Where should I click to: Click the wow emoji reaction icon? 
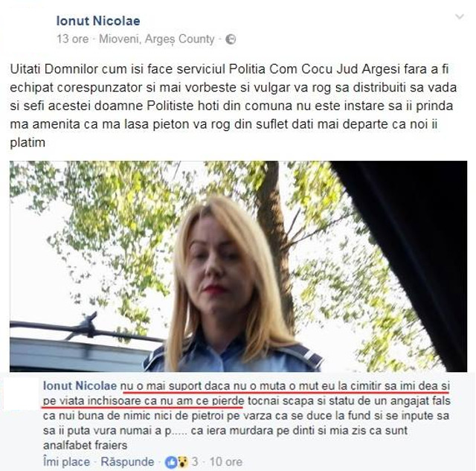pyautogui.click(x=182, y=462)
